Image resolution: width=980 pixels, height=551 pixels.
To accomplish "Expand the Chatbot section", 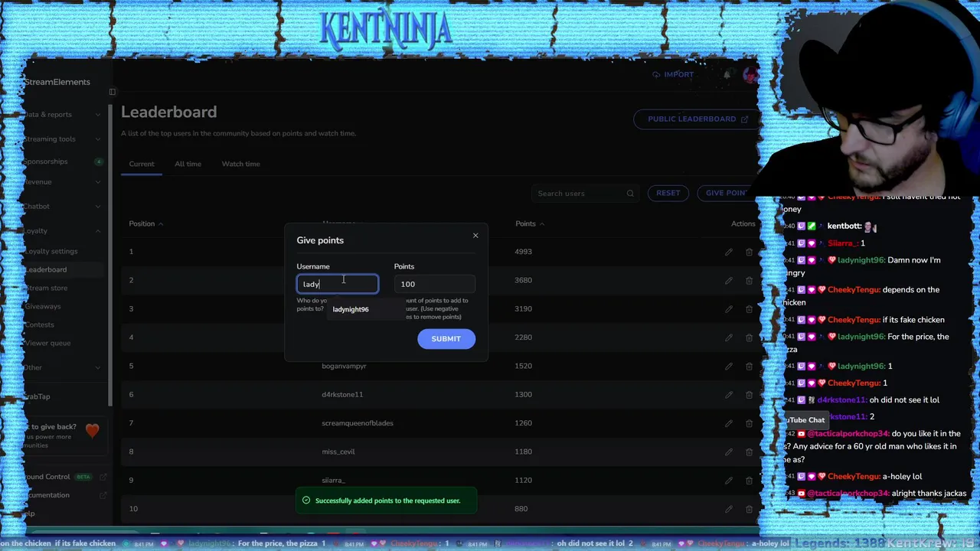I will [x=97, y=207].
